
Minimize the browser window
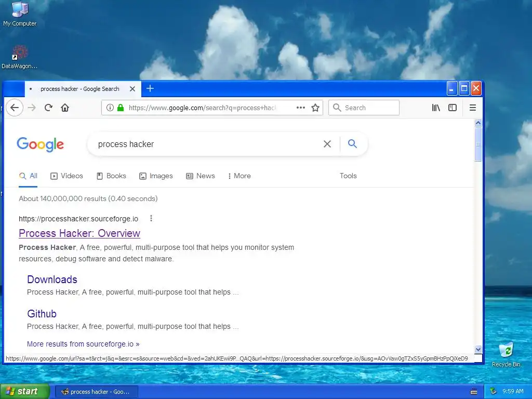pos(451,88)
